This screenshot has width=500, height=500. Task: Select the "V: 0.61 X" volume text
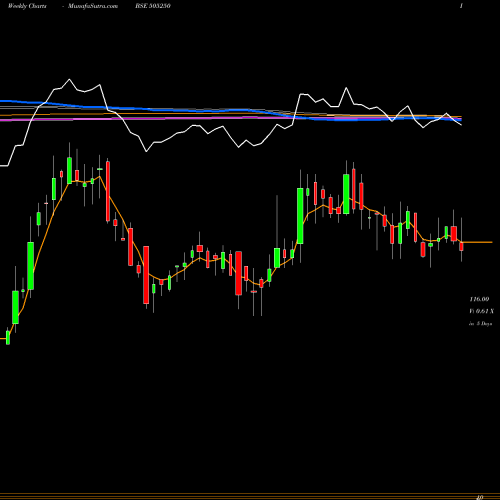[x=481, y=311]
